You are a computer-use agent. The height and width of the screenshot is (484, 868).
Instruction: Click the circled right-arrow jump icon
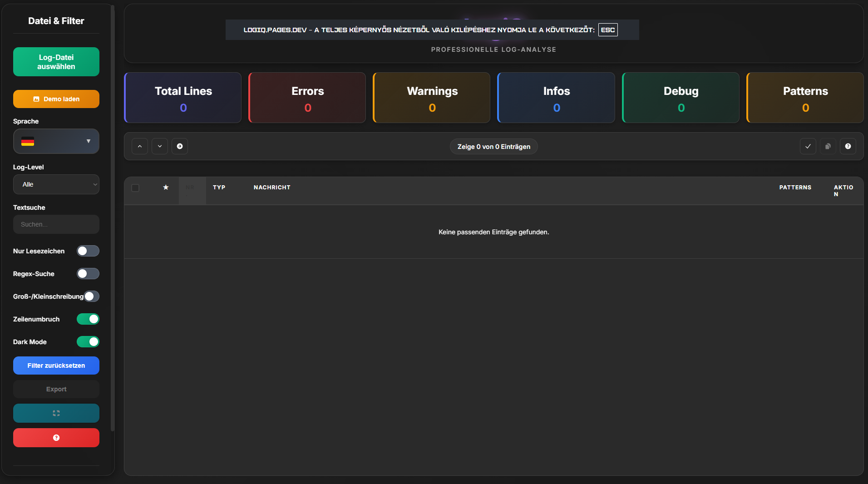[x=180, y=146]
